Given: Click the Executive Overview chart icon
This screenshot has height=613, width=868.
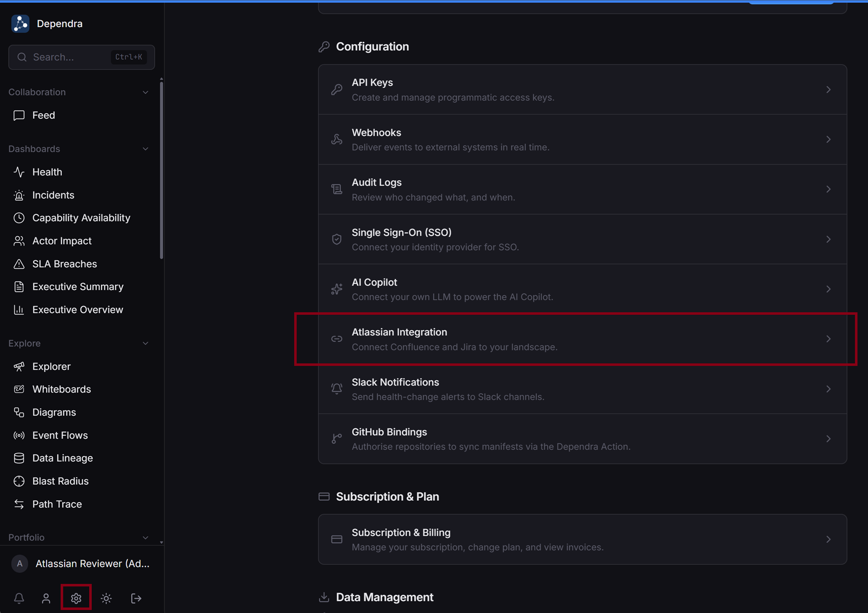Looking at the screenshot, I should [19, 310].
